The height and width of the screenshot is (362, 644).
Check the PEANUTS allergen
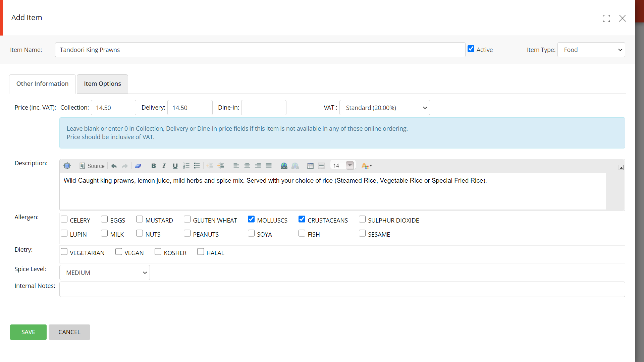click(x=187, y=233)
